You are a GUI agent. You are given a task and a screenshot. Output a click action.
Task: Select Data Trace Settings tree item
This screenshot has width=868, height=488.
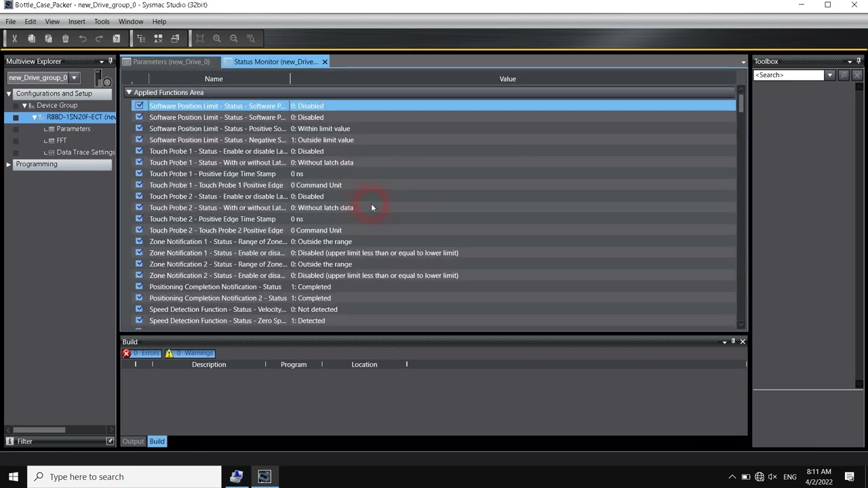pos(85,152)
